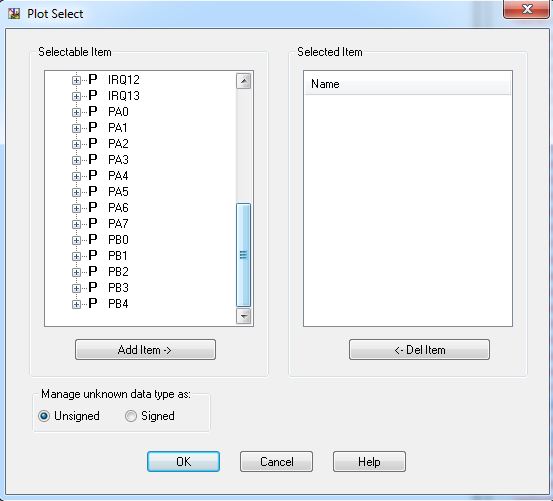Expand the PB1 tree node
Viewport: 553px width, 501px height.
pos(76,256)
